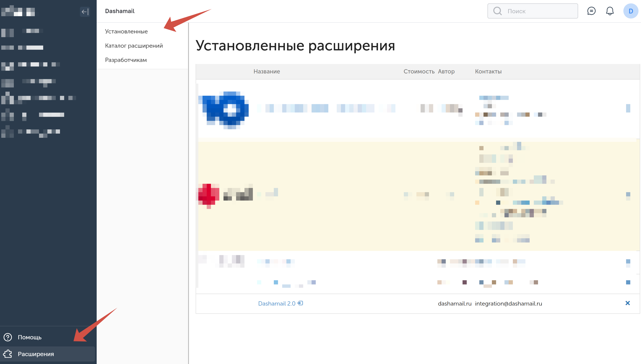Open the chat messages icon
Screen dimensions: 641x364
591,11
